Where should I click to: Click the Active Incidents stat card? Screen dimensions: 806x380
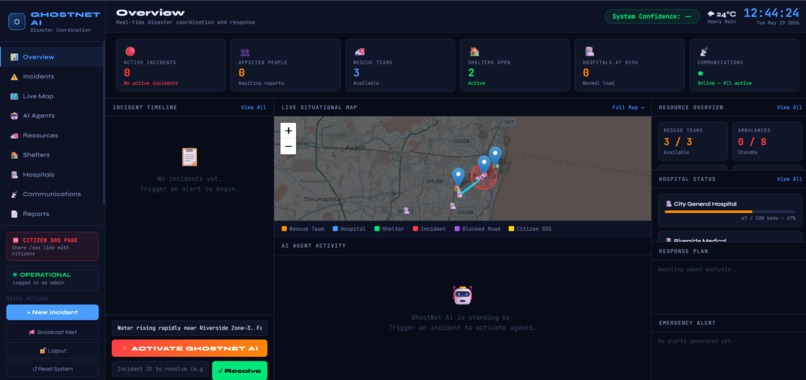pos(171,65)
